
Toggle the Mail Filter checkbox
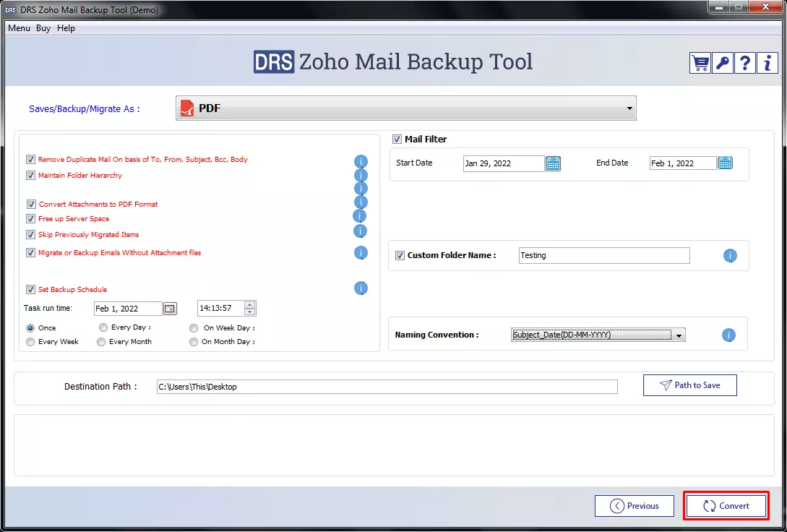point(397,140)
